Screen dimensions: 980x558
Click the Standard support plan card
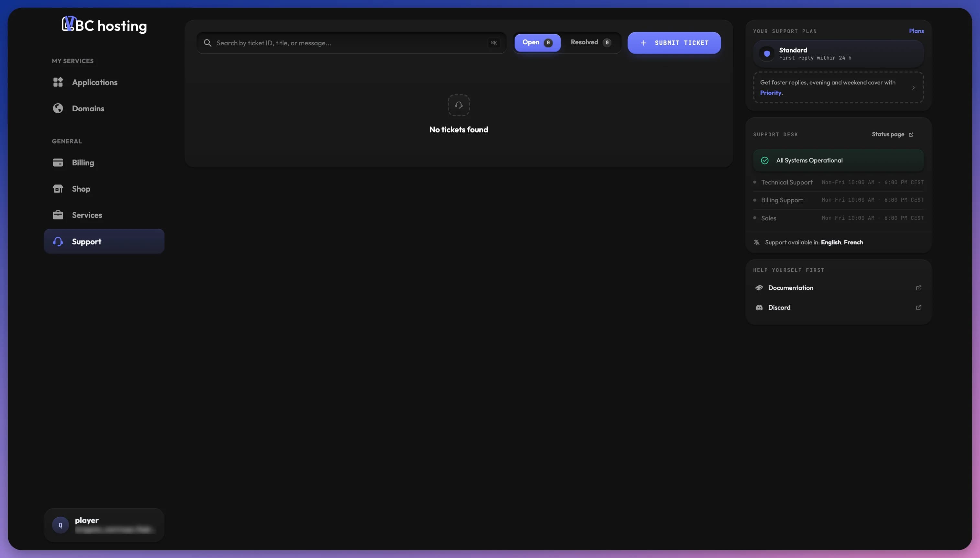pyautogui.click(x=838, y=54)
